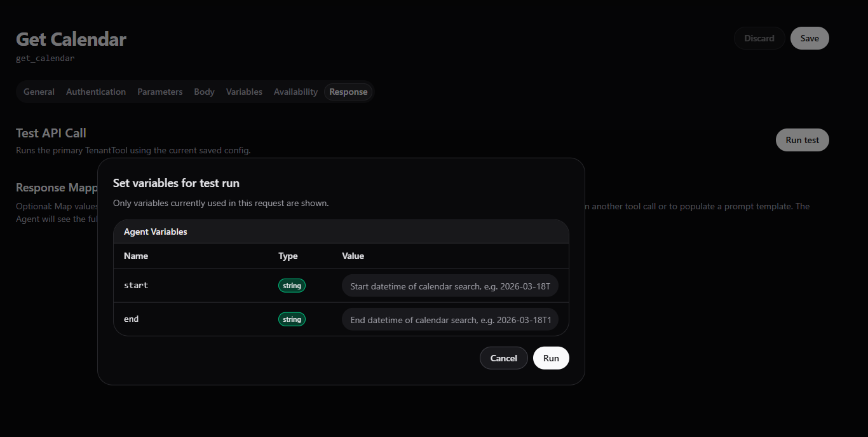Cancel the test run dialog
This screenshot has height=437, width=868.
click(x=503, y=358)
